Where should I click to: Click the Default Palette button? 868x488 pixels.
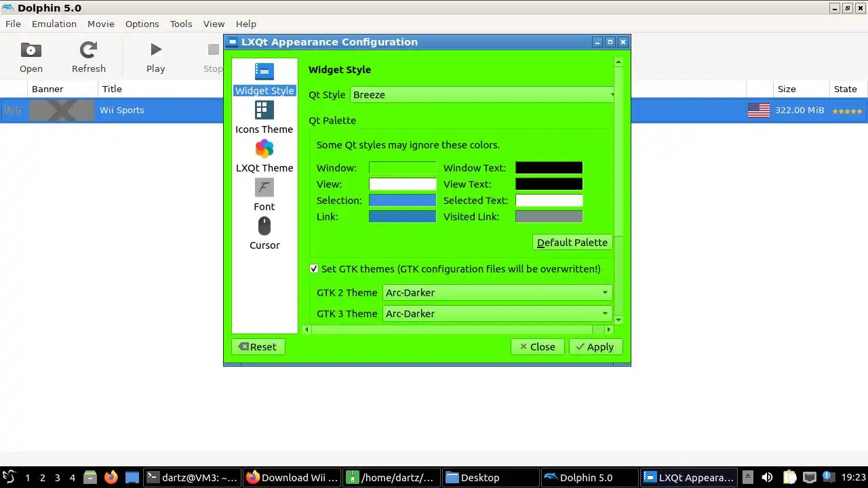(x=572, y=243)
